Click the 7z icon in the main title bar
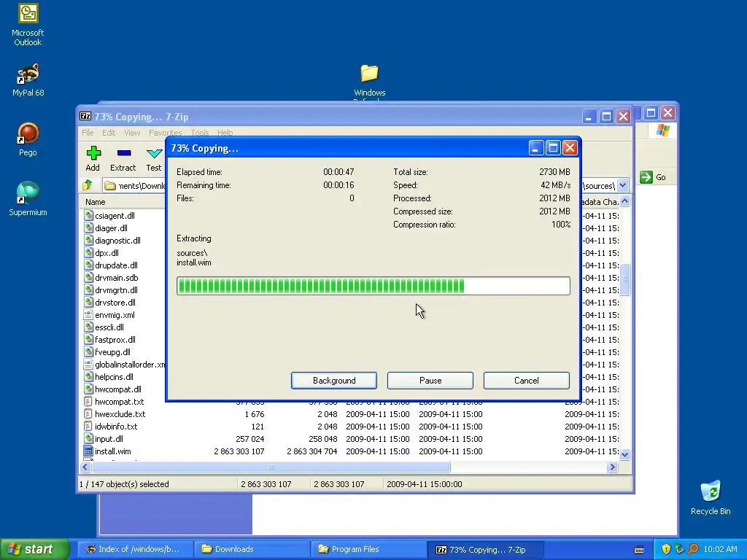 pos(85,116)
